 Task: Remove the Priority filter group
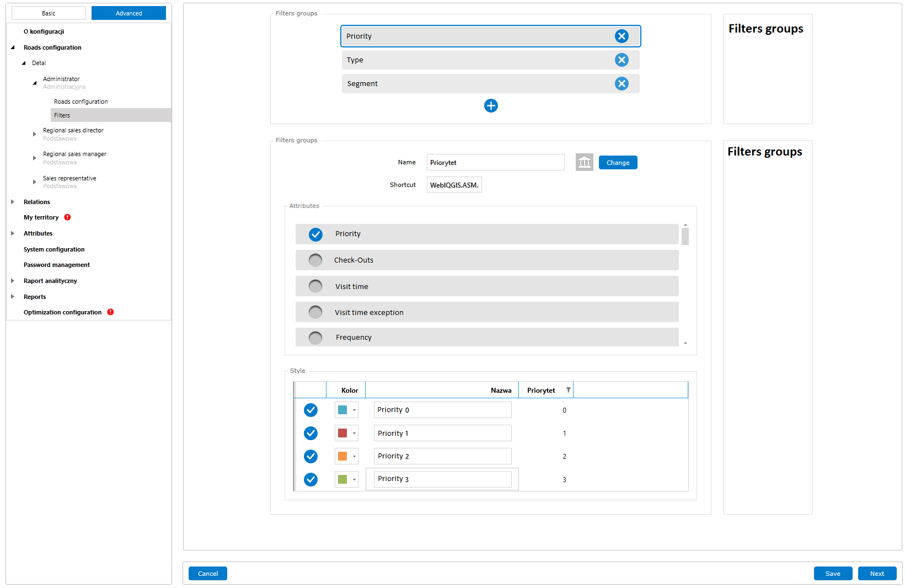[x=622, y=36]
